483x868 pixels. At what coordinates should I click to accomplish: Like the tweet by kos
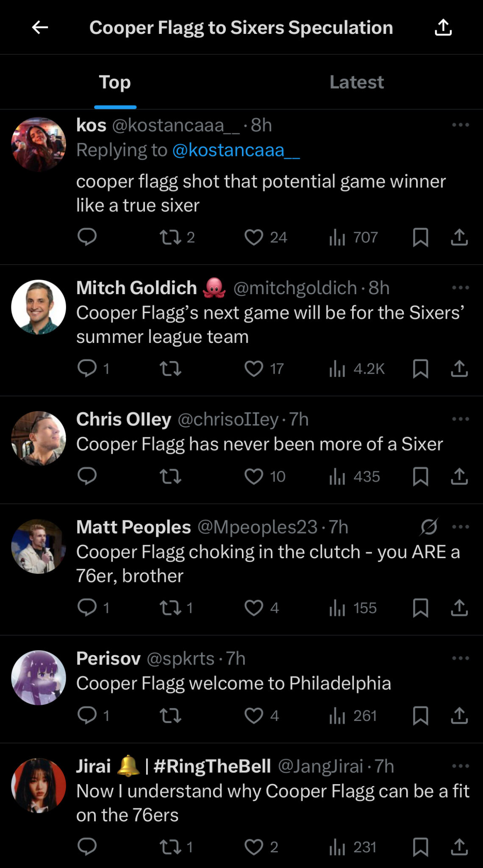point(254,237)
